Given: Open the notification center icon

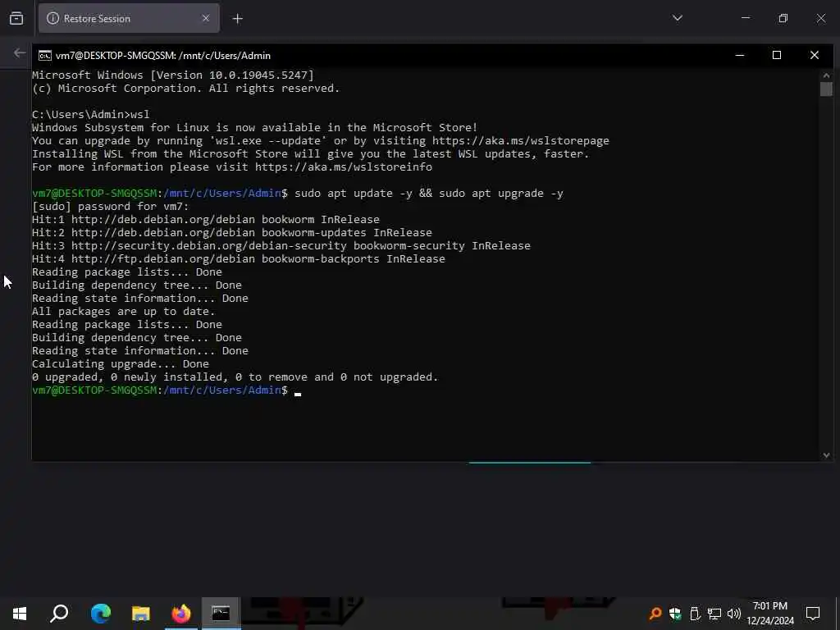Looking at the screenshot, I should point(813,614).
